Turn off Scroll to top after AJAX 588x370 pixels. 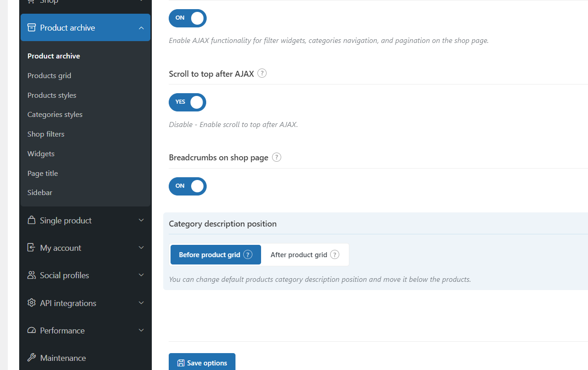(187, 102)
